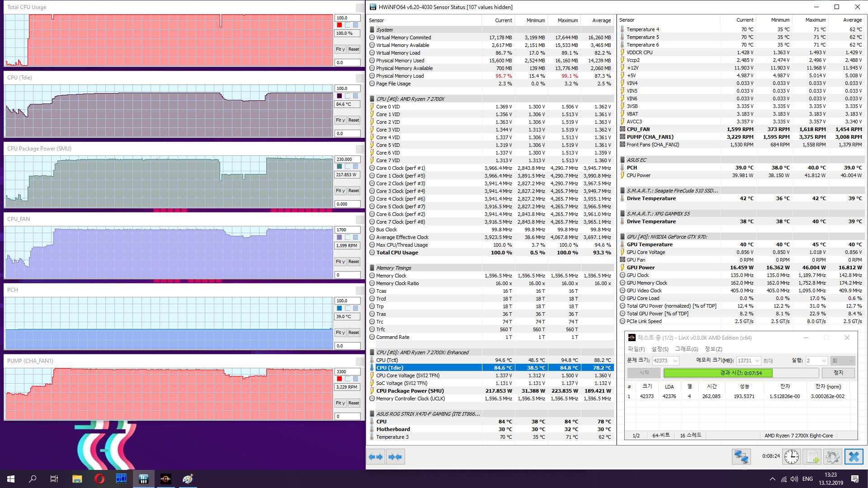
Task: Open HWiNFO sensor settings gear icon
Action: coord(832,457)
